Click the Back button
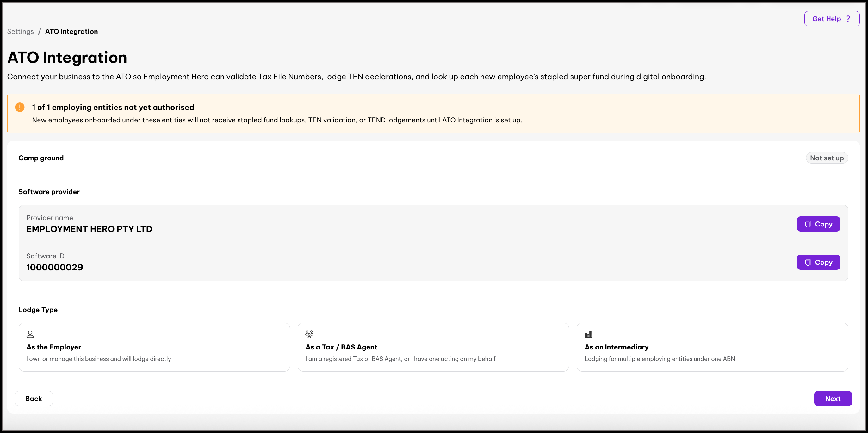The width and height of the screenshot is (868, 433). click(x=34, y=398)
